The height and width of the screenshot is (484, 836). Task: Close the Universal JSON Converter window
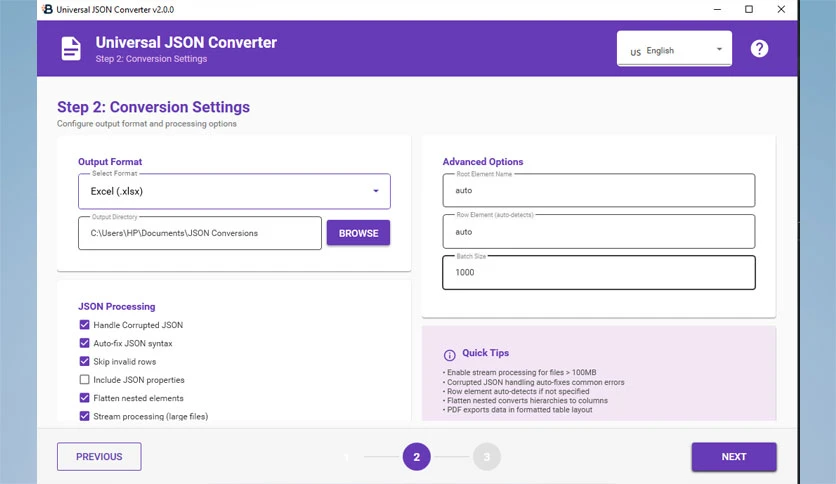pyautogui.click(x=781, y=9)
